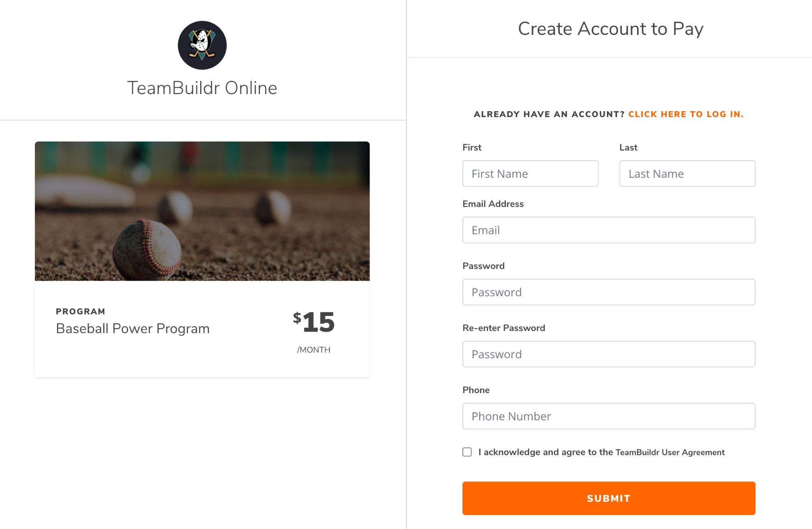Click the Phone field label
This screenshot has height=529, width=812.
click(476, 390)
